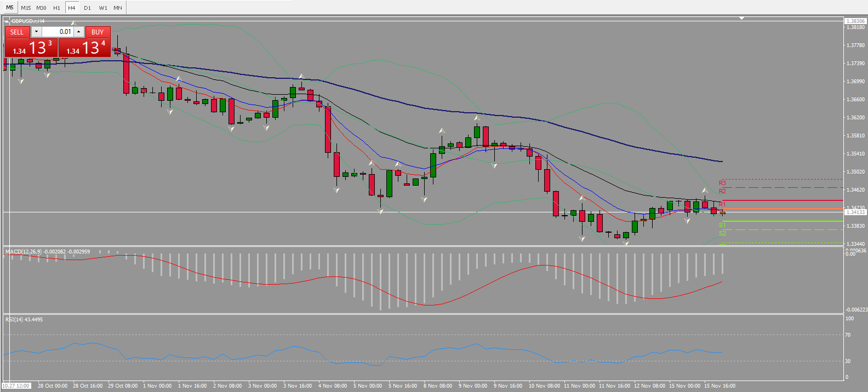The image size is (868, 392).
Task: Click the R3 pivot level label
Action: tap(722, 183)
